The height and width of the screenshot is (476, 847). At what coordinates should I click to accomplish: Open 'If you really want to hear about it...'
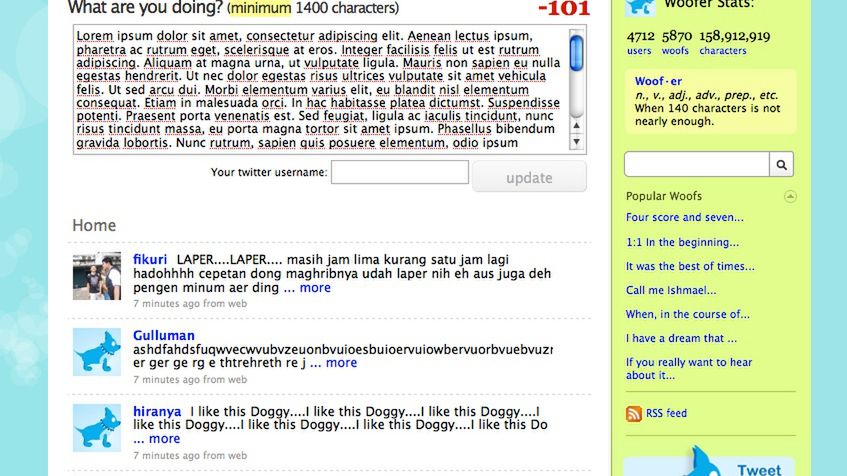tap(689, 368)
